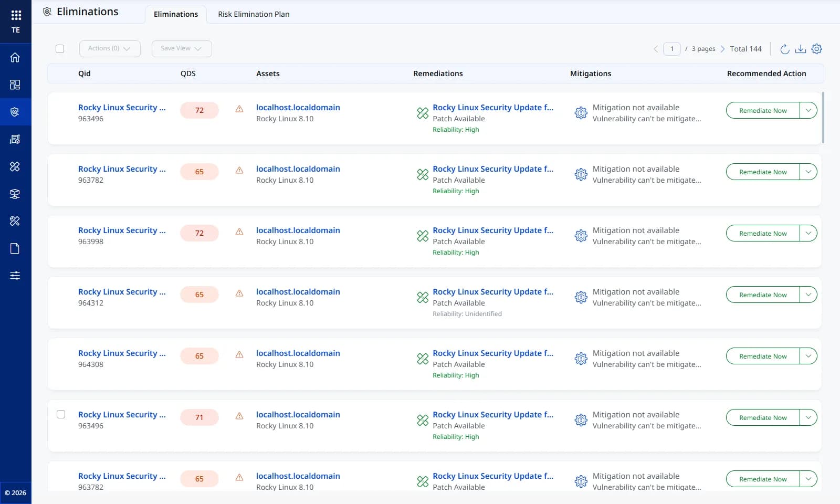The height and width of the screenshot is (504, 840).
Task: Go to the next page arrow
Action: click(x=722, y=49)
